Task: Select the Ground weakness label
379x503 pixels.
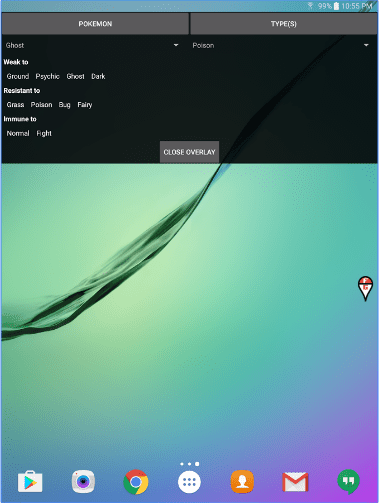Action: (18, 76)
